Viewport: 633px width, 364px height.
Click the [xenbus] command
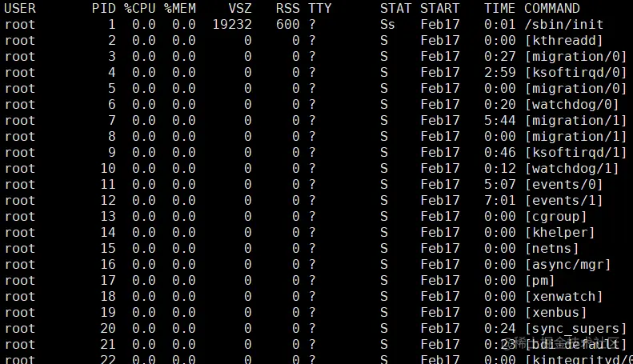[x=556, y=312]
